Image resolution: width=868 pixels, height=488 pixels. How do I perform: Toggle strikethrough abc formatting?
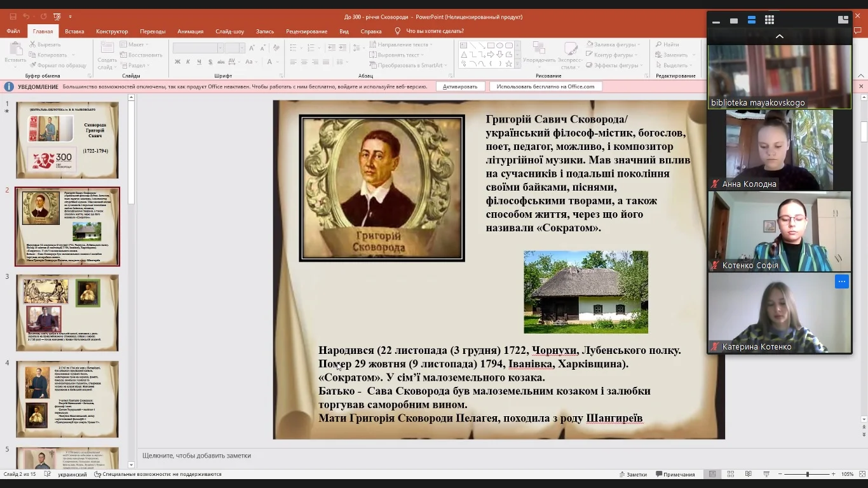click(222, 62)
